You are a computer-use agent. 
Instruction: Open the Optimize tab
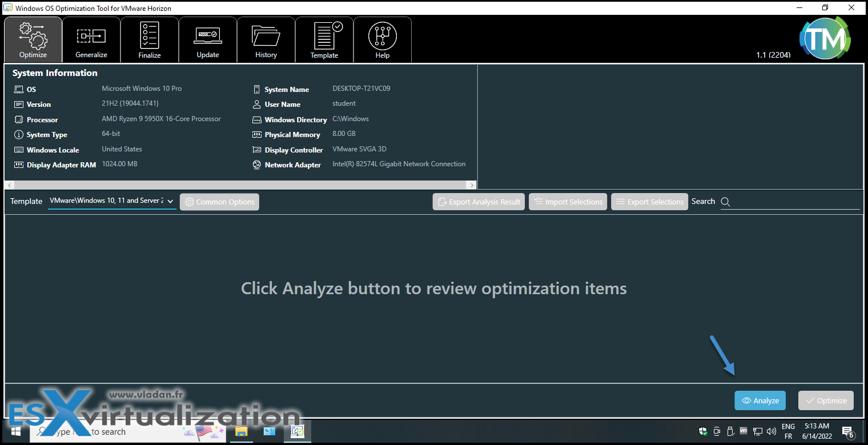[33, 40]
